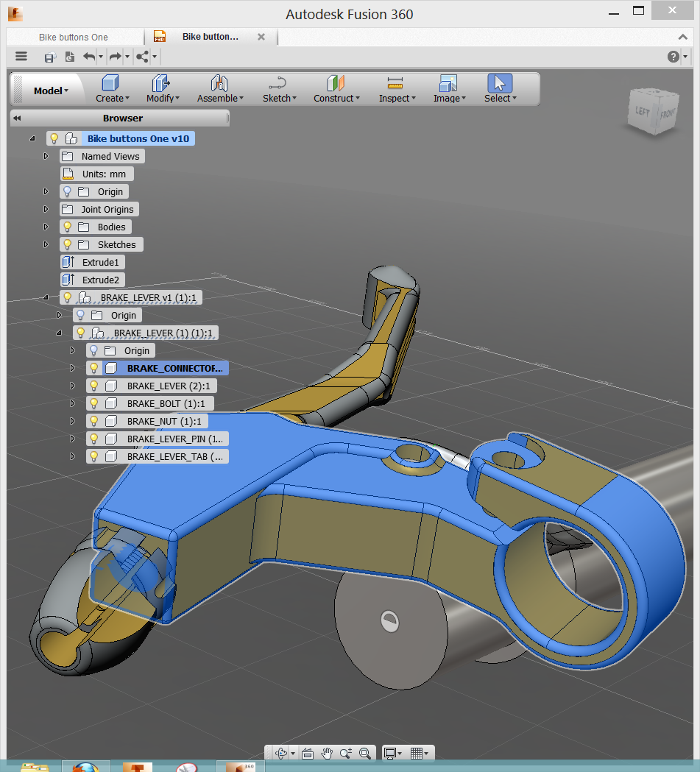Viewport: 700px width, 772px height.
Task: Collapse the tab bar chevron
Action: click(683, 37)
